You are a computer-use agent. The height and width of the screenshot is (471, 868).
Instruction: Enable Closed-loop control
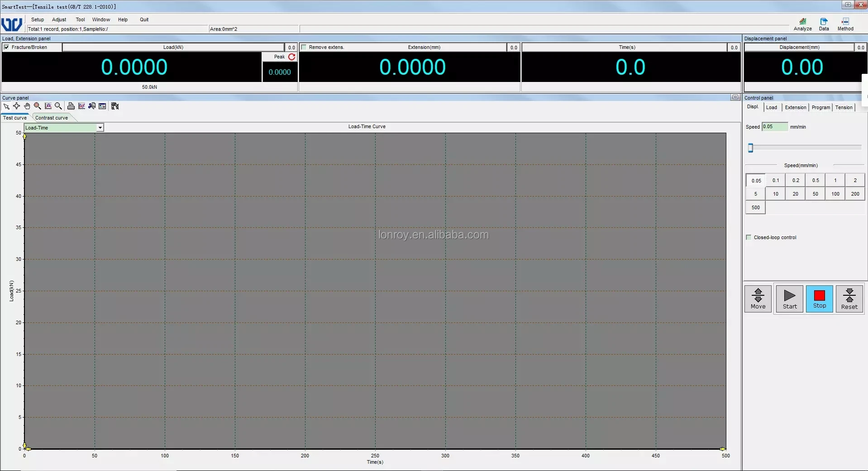(x=749, y=237)
